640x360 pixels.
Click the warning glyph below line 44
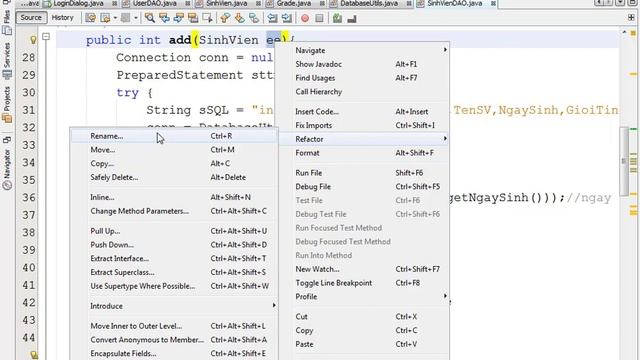[33, 355]
